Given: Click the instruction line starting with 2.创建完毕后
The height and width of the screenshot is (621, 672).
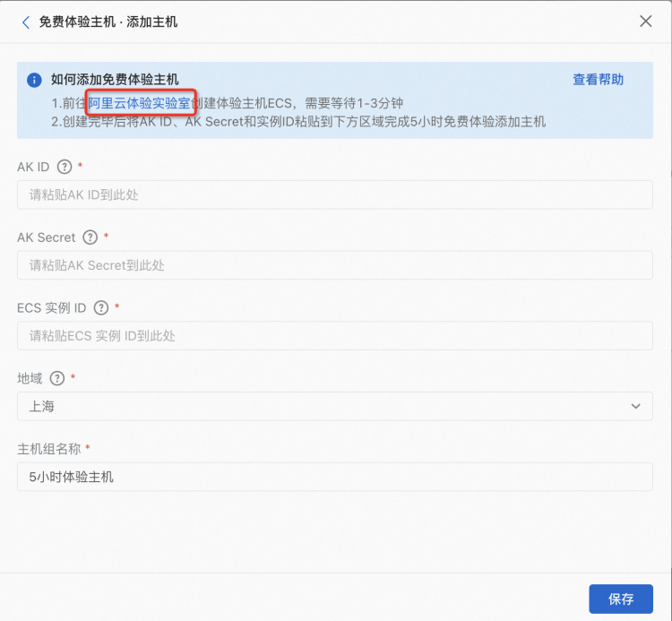Looking at the screenshot, I should [298, 122].
